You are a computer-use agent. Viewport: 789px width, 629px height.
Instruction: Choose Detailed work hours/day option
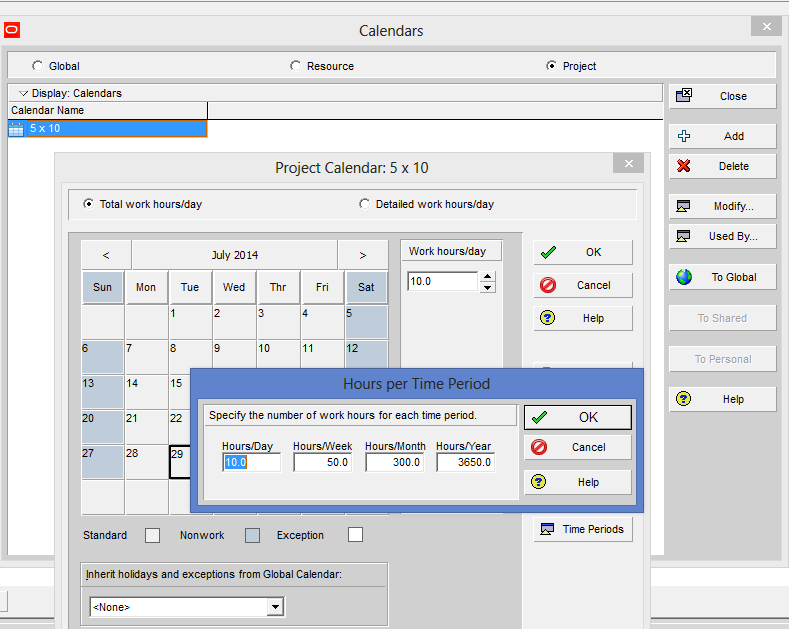tap(364, 204)
